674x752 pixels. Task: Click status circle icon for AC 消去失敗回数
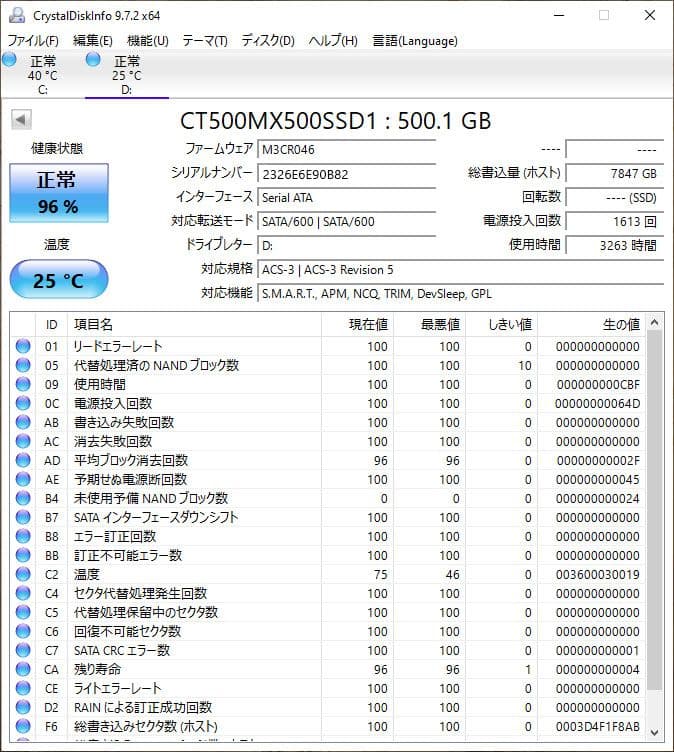(23, 441)
